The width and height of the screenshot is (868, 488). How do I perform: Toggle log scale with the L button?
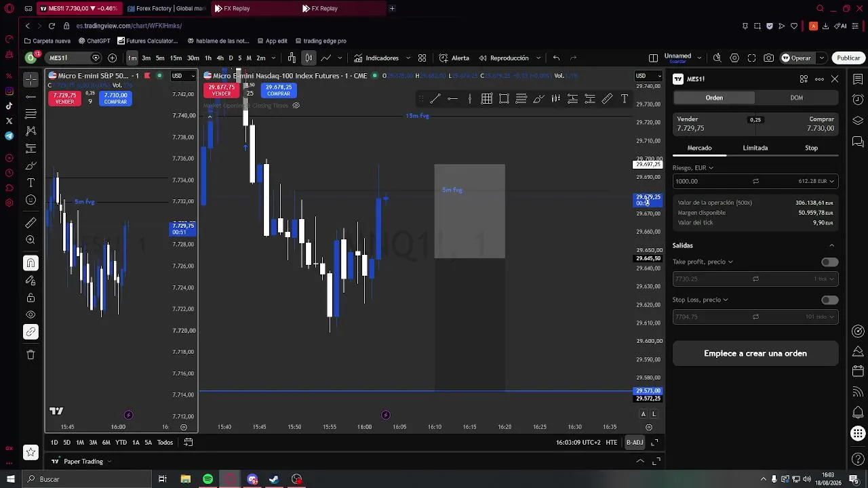(x=654, y=414)
